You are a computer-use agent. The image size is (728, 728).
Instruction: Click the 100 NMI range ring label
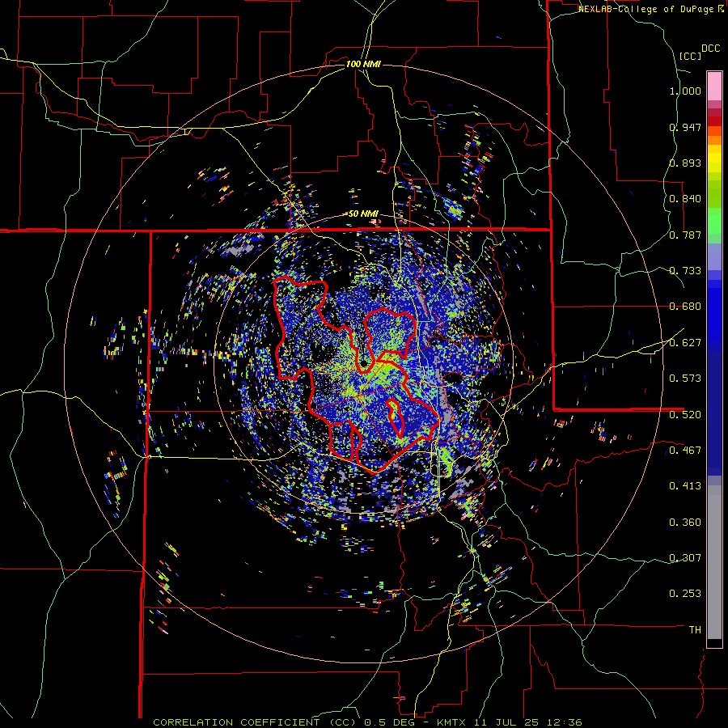coord(363,64)
